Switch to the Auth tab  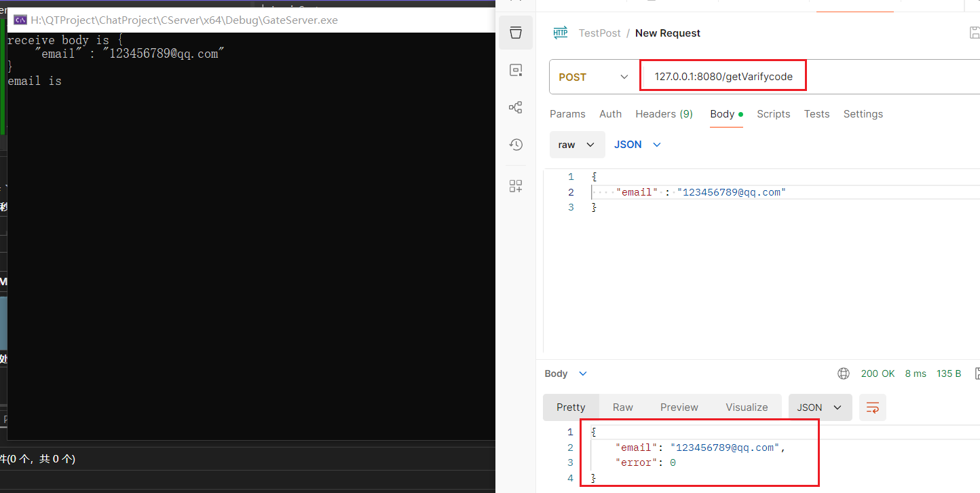610,114
